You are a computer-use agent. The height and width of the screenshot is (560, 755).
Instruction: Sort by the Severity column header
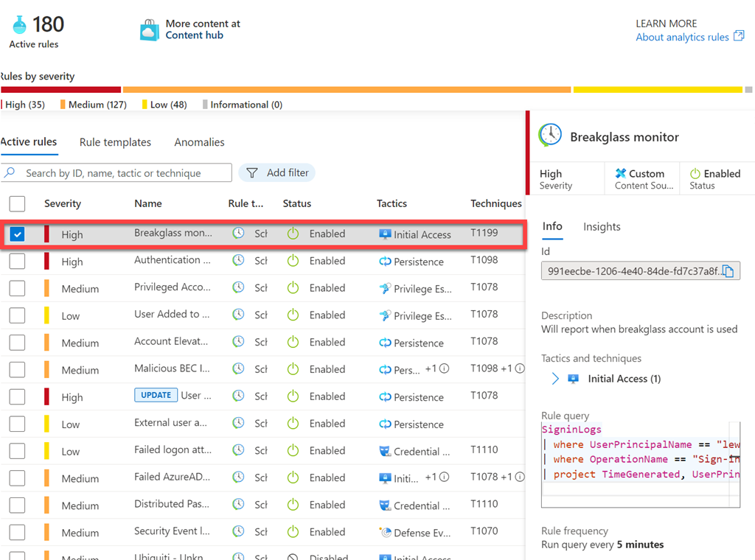click(x=63, y=204)
